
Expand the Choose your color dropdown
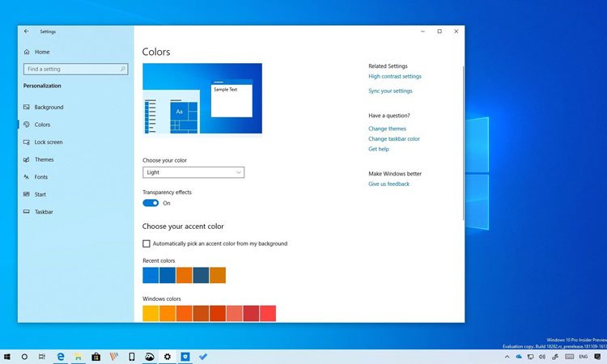click(x=193, y=172)
